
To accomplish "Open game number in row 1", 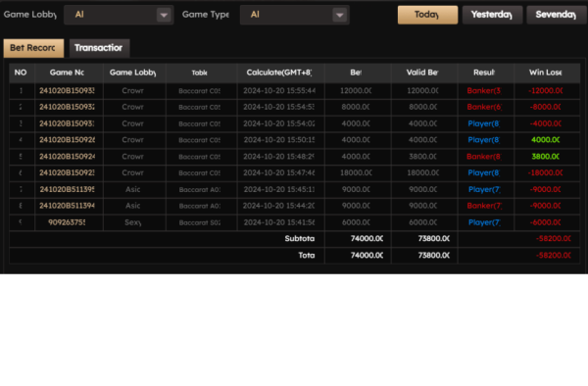I will click(67, 91).
